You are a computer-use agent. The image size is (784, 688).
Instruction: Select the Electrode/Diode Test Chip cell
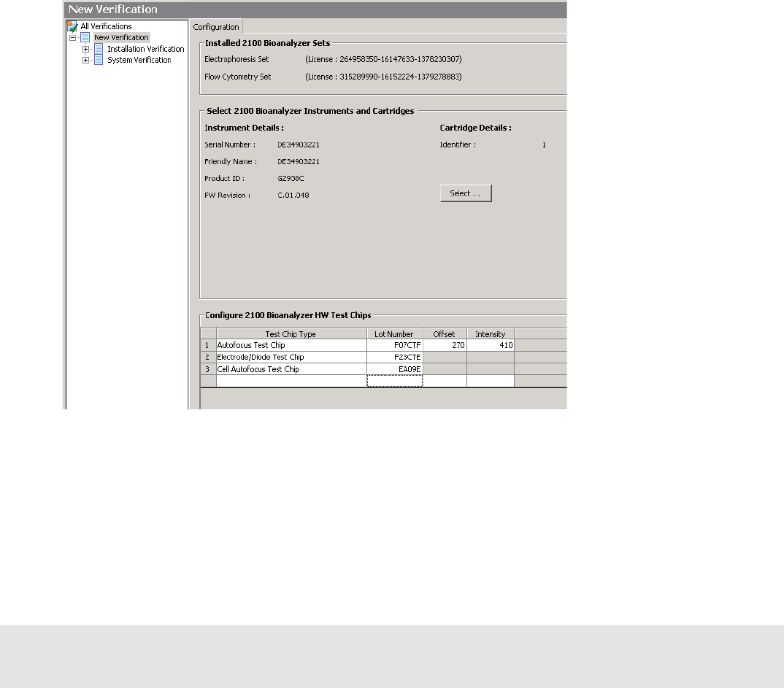click(x=291, y=357)
